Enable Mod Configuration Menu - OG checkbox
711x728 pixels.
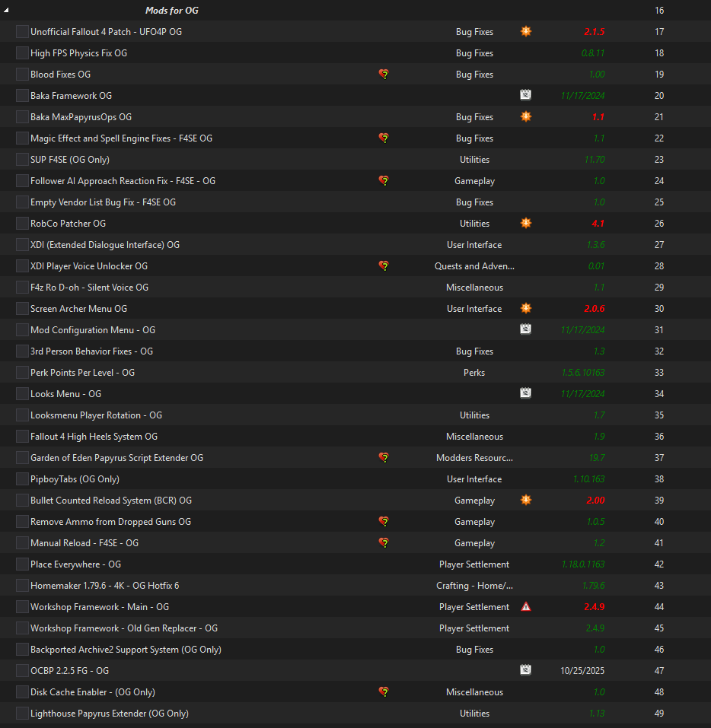click(x=22, y=329)
